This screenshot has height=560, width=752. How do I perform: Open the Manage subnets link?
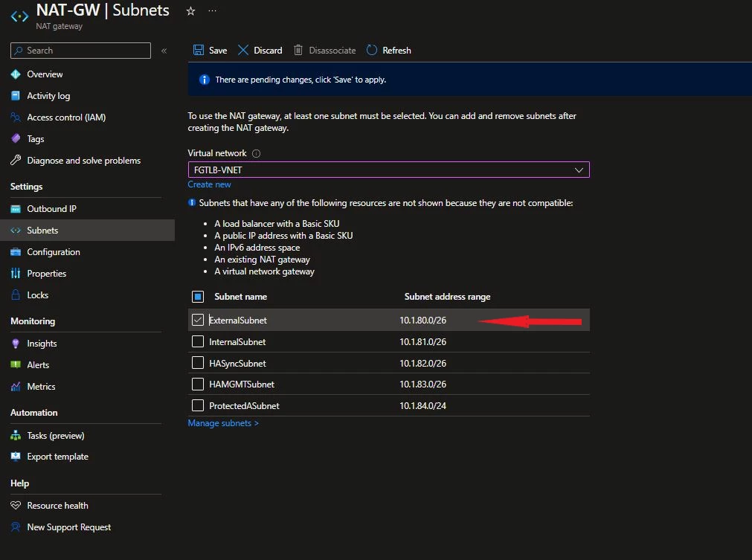tap(223, 423)
